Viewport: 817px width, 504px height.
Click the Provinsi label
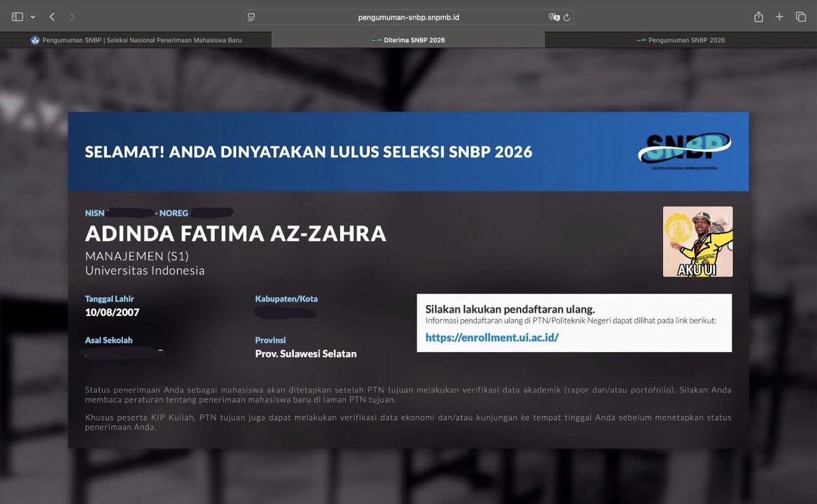coord(271,340)
